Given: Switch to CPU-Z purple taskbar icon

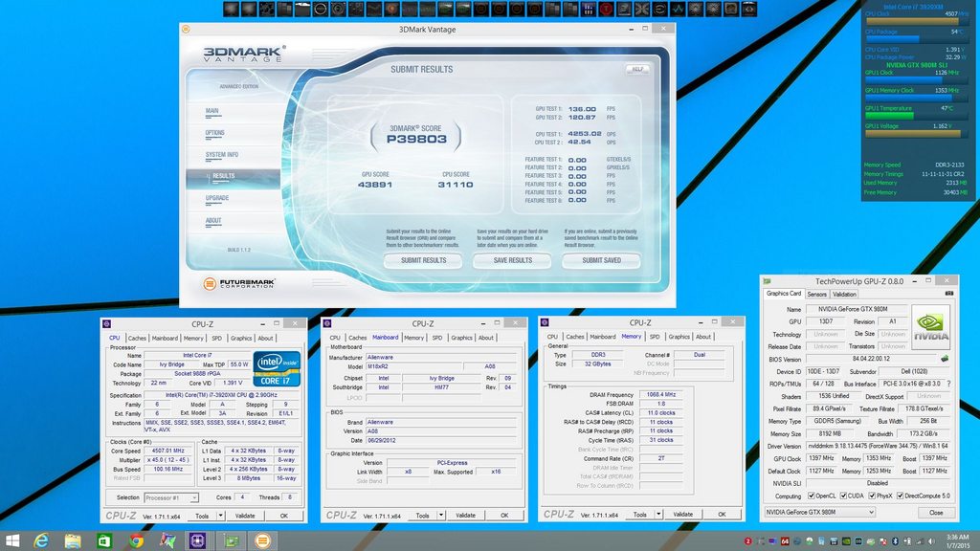Looking at the screenshot, I should pos(197,540).
